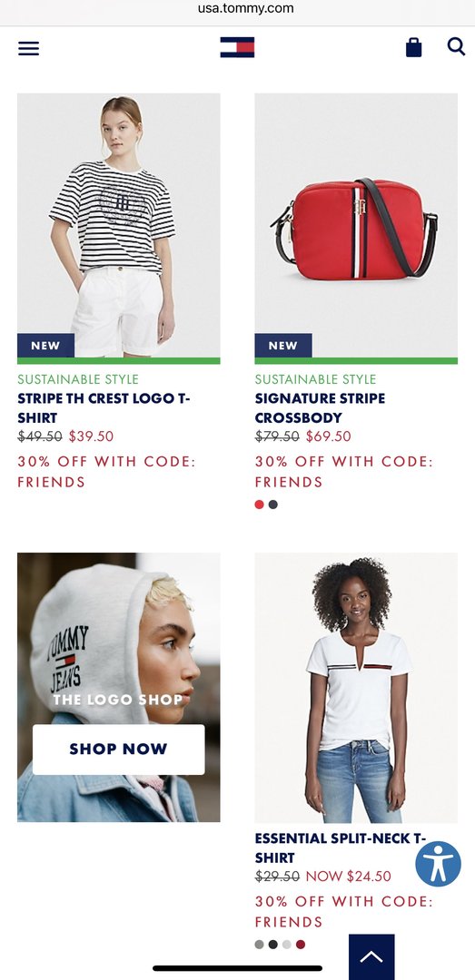Click the usa.tommy.com address bar

(245, 9)
